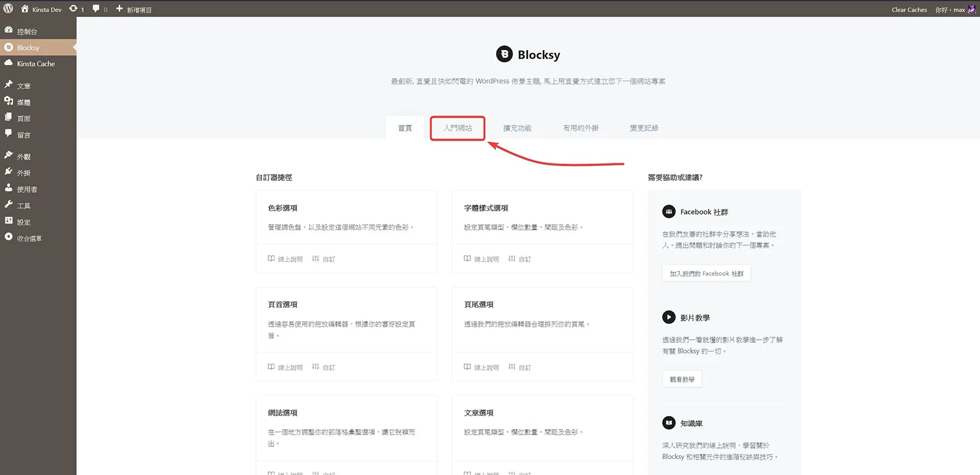980x475 pixels.
Task: Open 線上說明 for 頁尾選項 card
Action: (x=481, y=367)
